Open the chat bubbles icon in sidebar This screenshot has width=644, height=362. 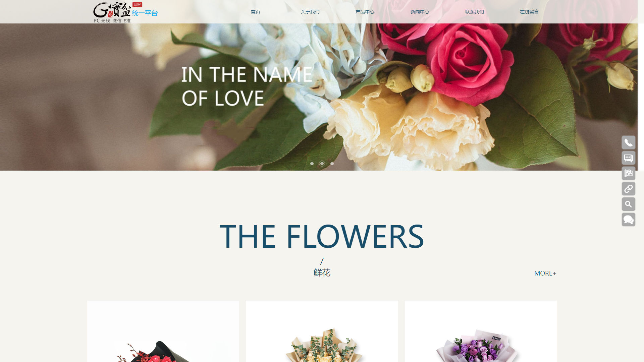pyautogui.click(x=628, y=220)
